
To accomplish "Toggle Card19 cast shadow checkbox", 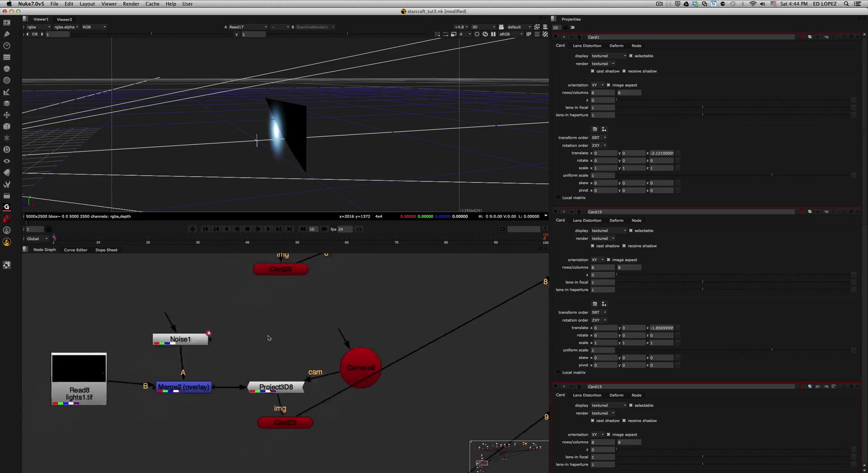I will click(592, 246).
